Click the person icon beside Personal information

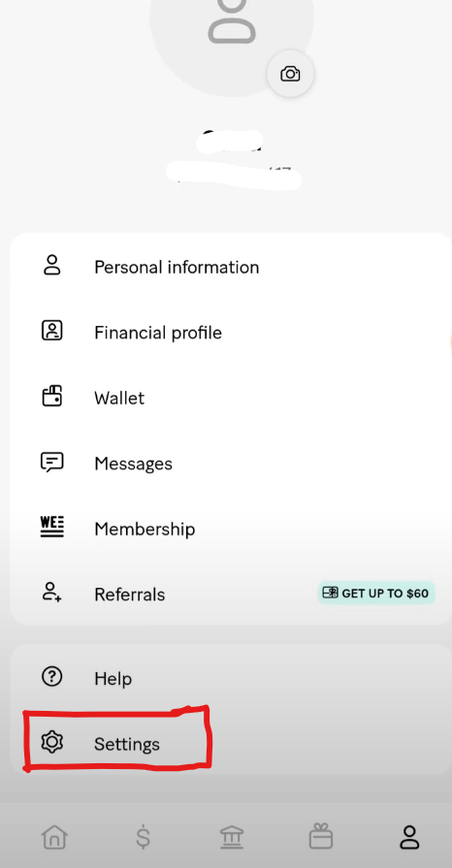coord(52,265)
